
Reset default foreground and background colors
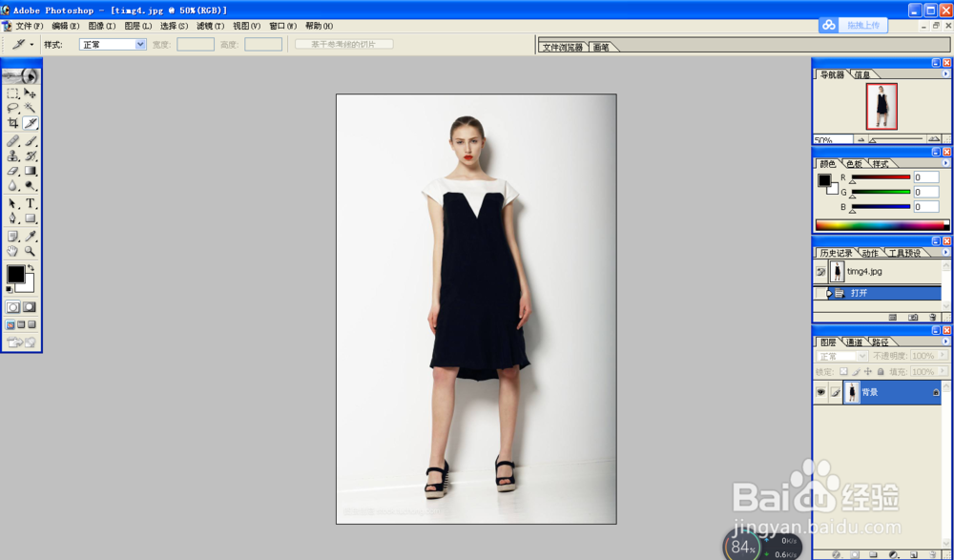(10, 288)
